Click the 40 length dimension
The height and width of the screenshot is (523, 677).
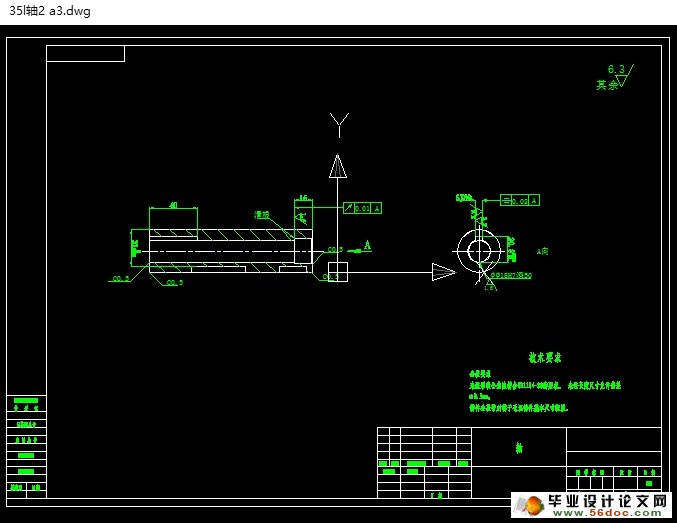click(x=173, y=206)
